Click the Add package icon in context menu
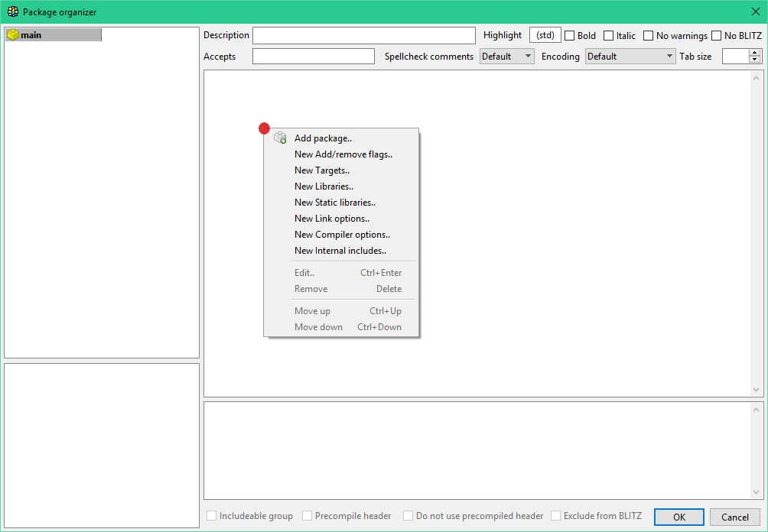Viewport: 768px width, 532px height. point(280,138)
